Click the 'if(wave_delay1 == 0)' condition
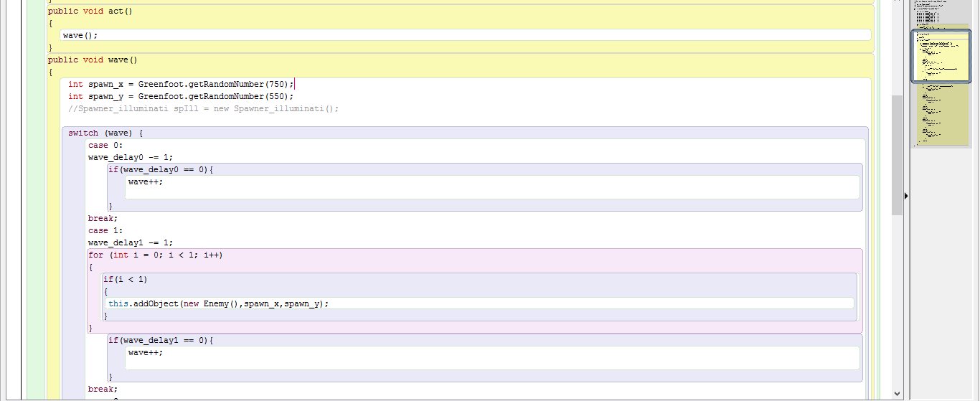 161,340
